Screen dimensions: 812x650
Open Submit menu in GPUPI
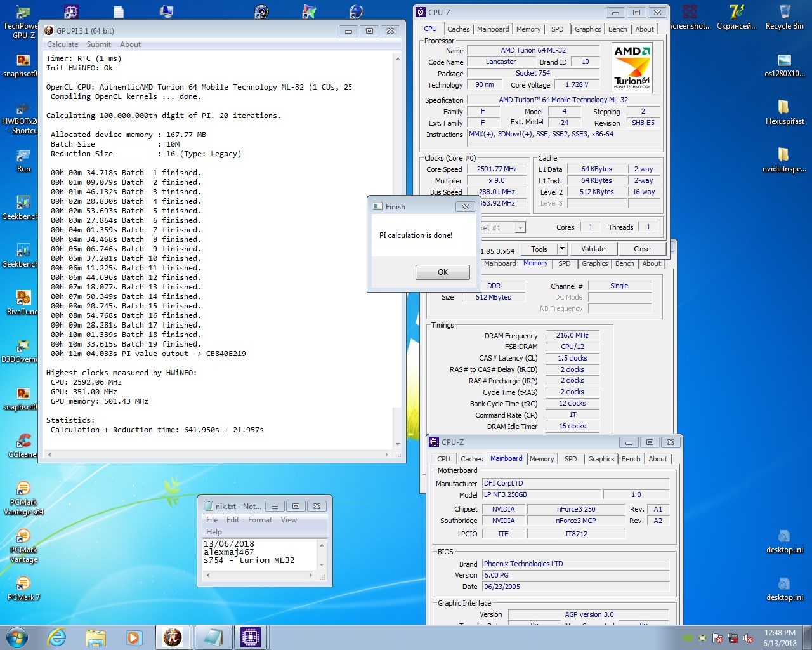pos(98,44)
